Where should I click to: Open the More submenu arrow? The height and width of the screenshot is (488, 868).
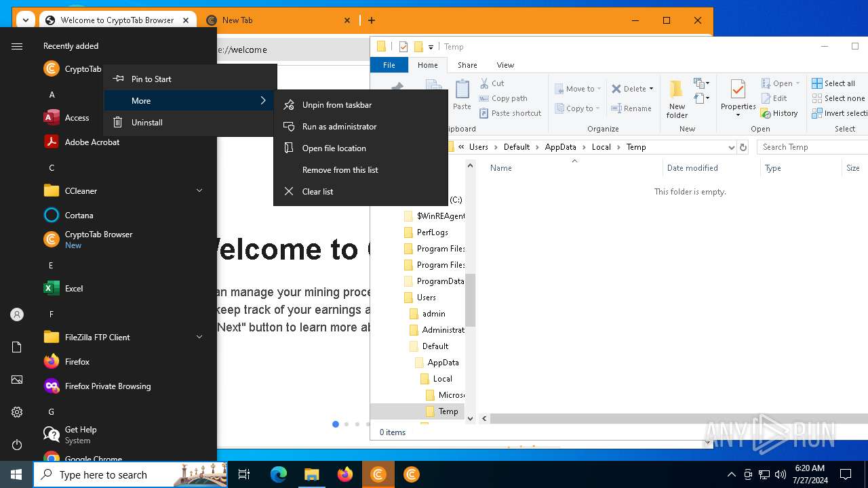click(x=263, y=100)
